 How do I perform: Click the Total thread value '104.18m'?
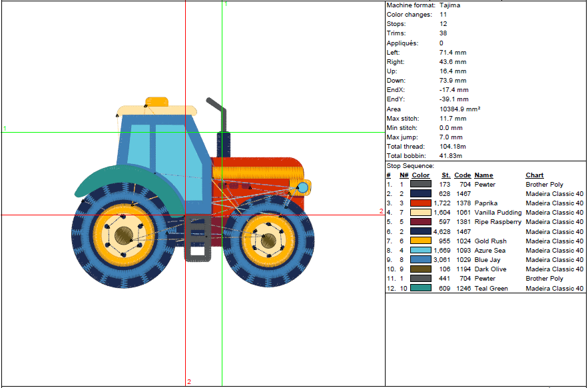pos(453,147)
